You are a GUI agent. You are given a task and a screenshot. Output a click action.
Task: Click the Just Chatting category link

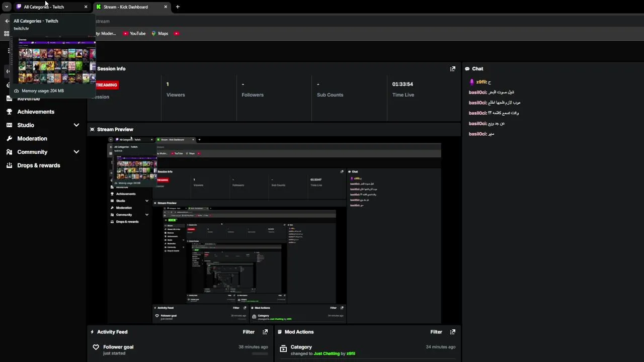(x=327, y=354)
